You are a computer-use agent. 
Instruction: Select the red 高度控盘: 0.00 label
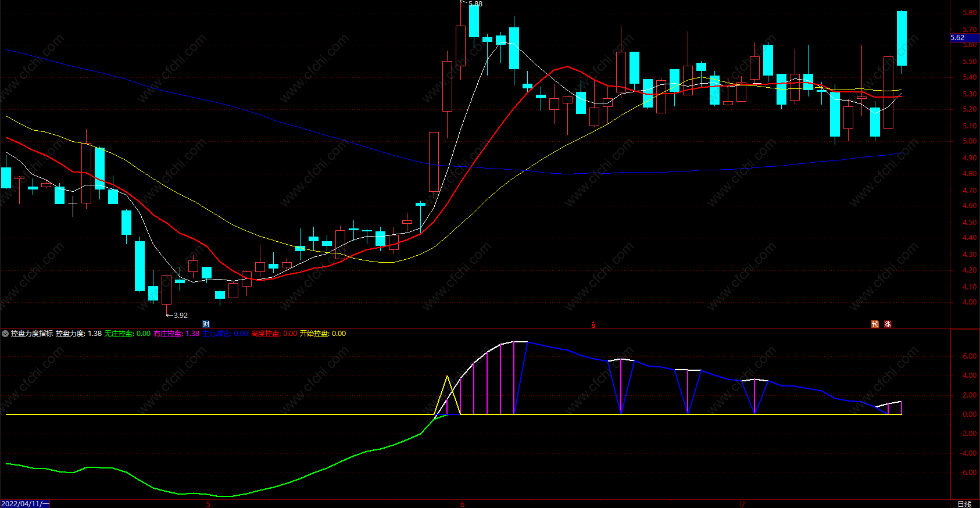274,334
